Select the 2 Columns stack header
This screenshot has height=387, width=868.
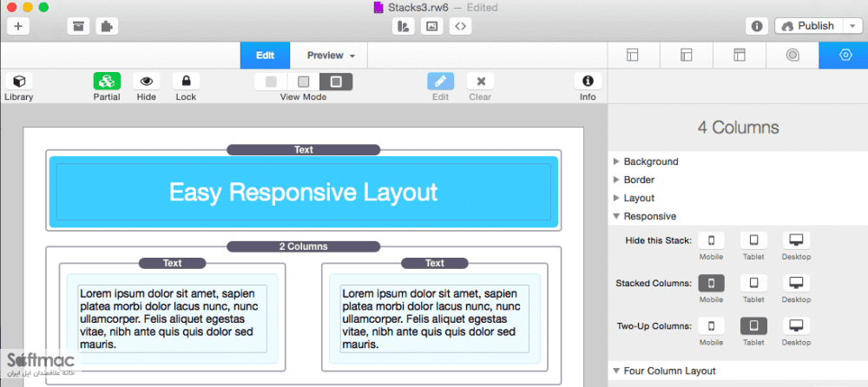pyautogui.click(x=303, y=246)
